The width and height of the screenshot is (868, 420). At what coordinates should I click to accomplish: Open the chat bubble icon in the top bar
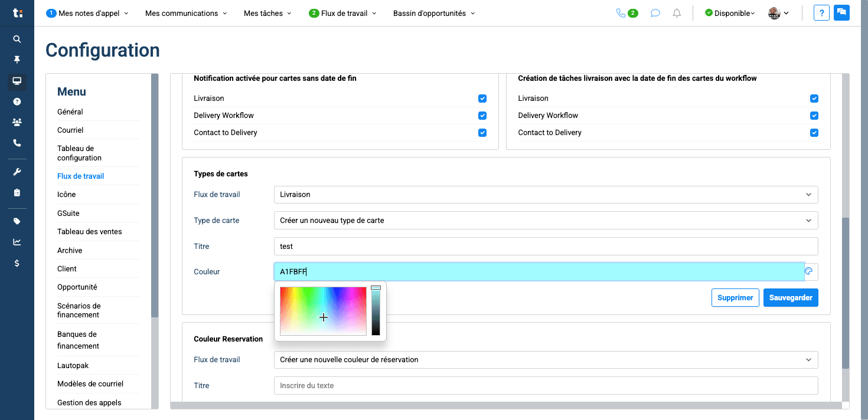point(655,13)
